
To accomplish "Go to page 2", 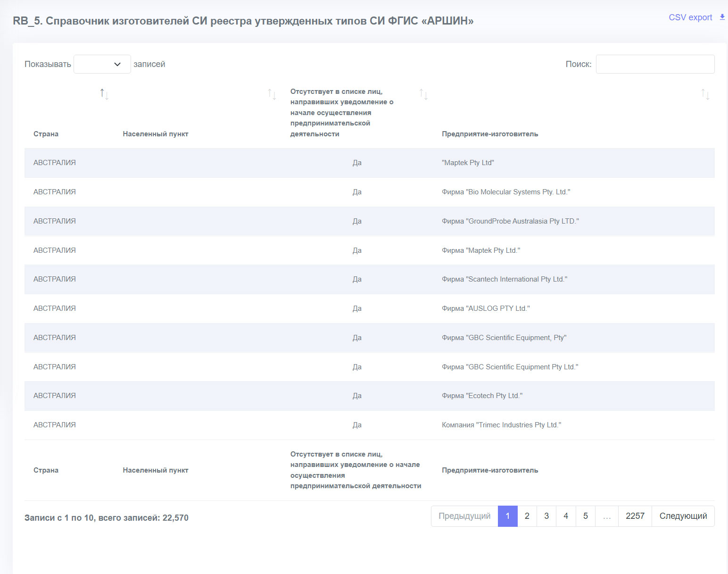I will pyautogui.click(x=527, y=516).
